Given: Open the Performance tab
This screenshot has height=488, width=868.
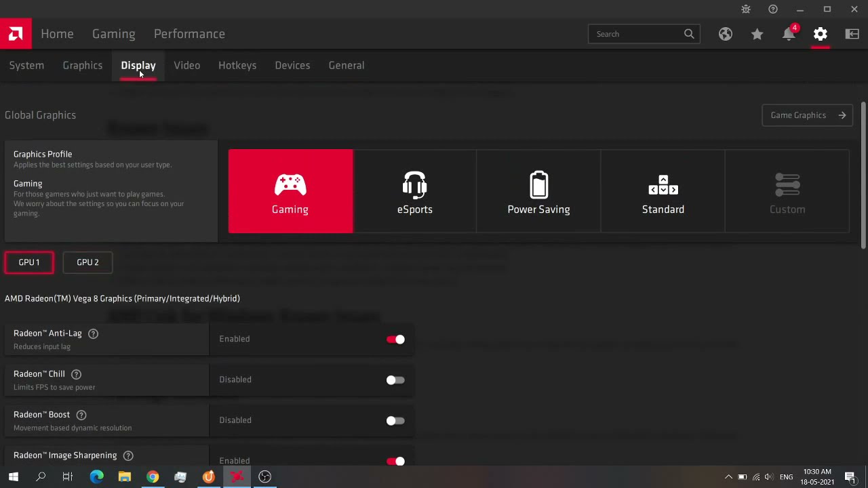Looking at the screenshot, I should click(x=189, y=34).
